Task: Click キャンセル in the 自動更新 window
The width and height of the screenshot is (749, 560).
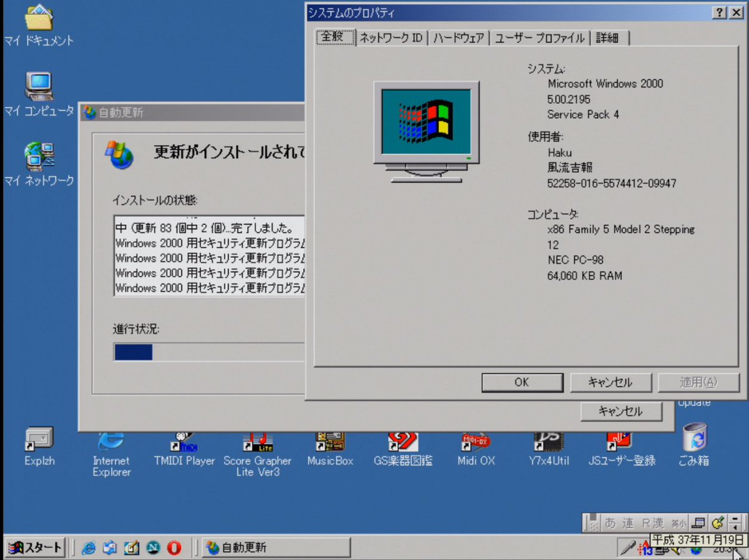Action: [x=620, y=411]
